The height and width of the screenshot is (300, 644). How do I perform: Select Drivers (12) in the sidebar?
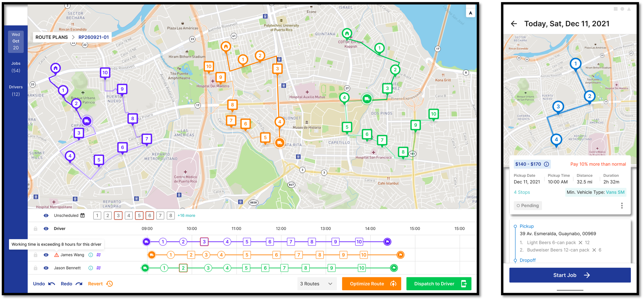point(15,90)
